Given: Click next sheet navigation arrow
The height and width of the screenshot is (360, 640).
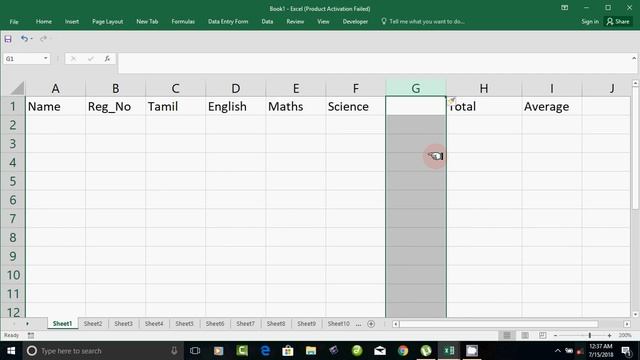Looking at the screenshot, I should coord(27,324).
